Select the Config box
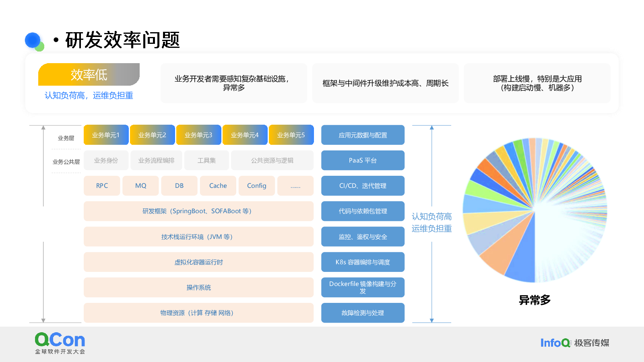Screen dimensions: 644x362 click(x=257, y=186)
